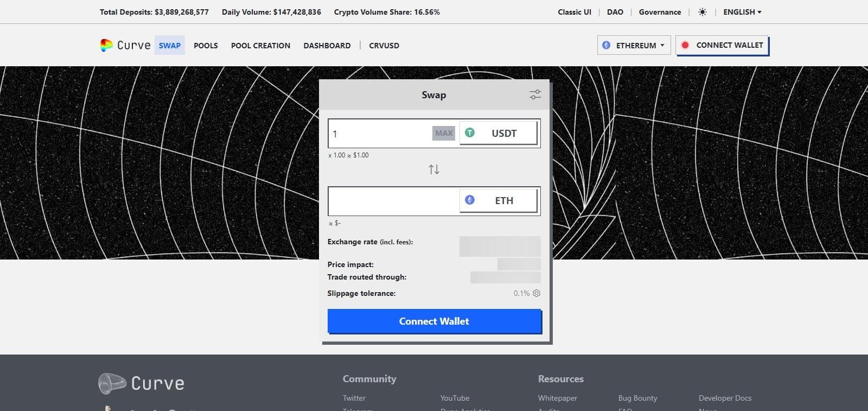The width and height of the screenshot is (868, 411).
Task: Open the Developer Docs link
Action: pos(725,398)
